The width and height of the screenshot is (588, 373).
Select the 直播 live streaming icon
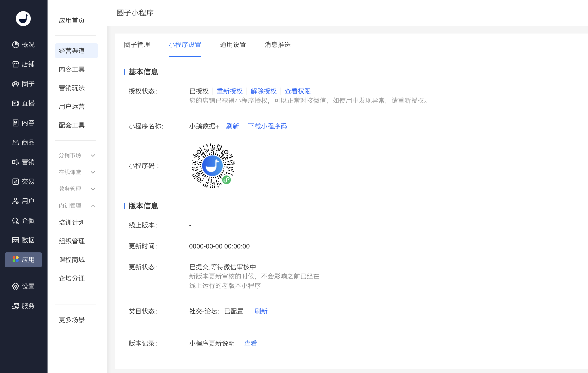point(24,103)
